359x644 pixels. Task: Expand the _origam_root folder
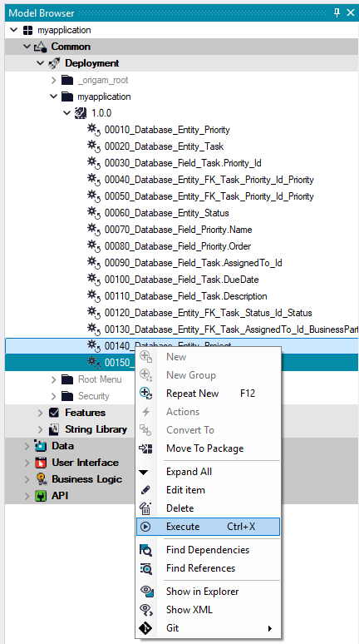tap(54, 80)
